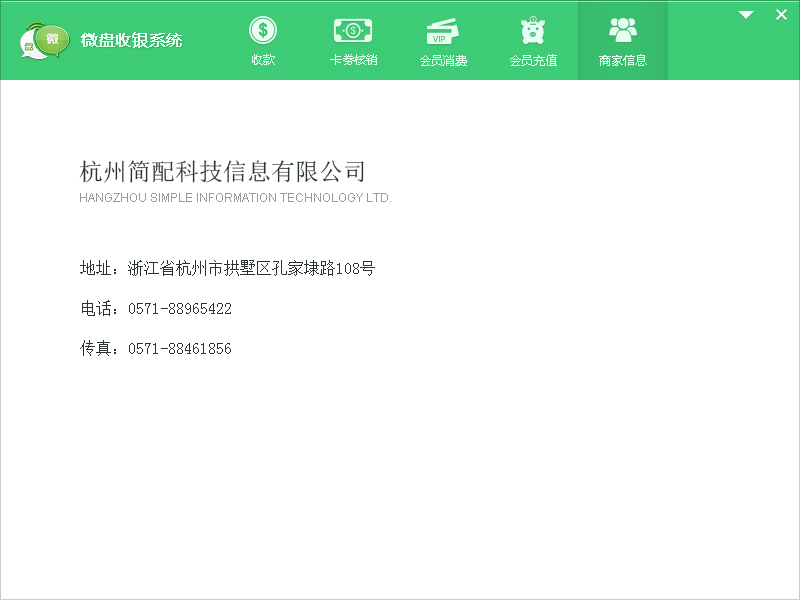The width and height of the screenshot is (800, 600).
Task: Click the 传真 label text
Action: 95,348
